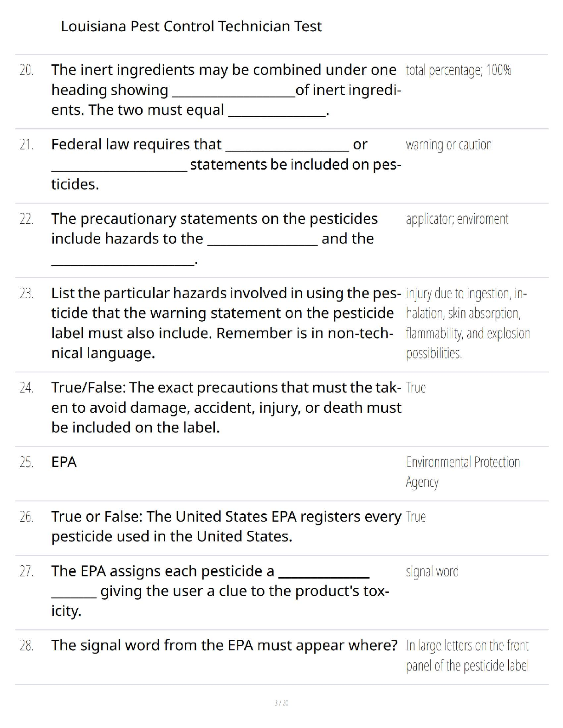This screenshot has height=728, width=563.
Task: Click the blank after 'each pesticide a'
Action: (324, 573)
